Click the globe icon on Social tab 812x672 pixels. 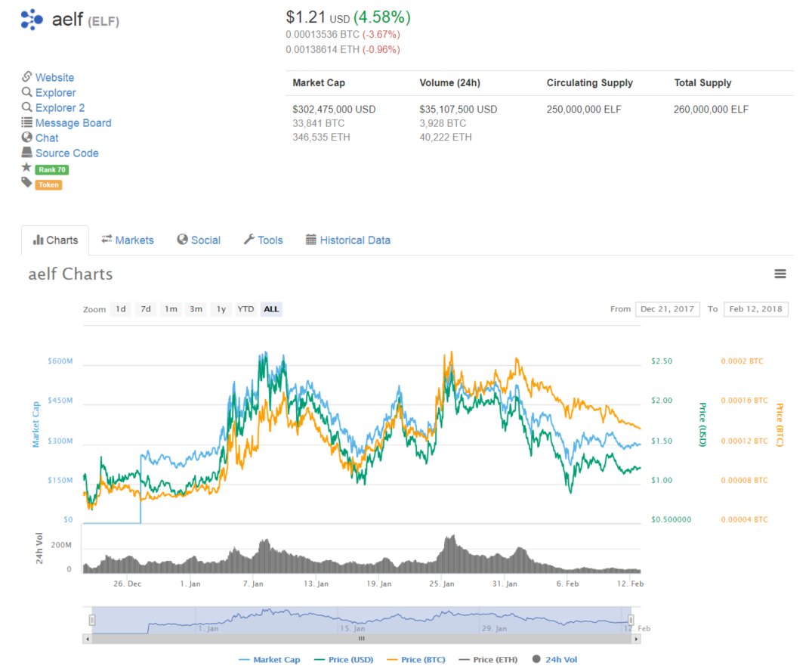pos(182,240)
